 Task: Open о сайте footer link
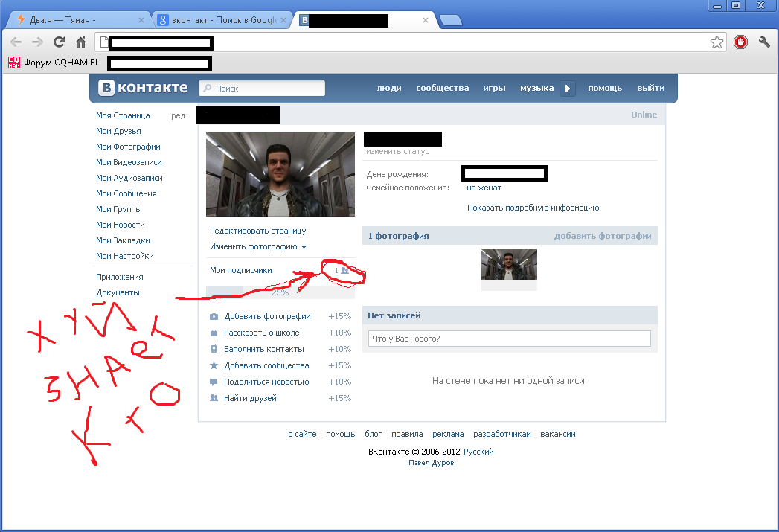(x=302, y=434)
